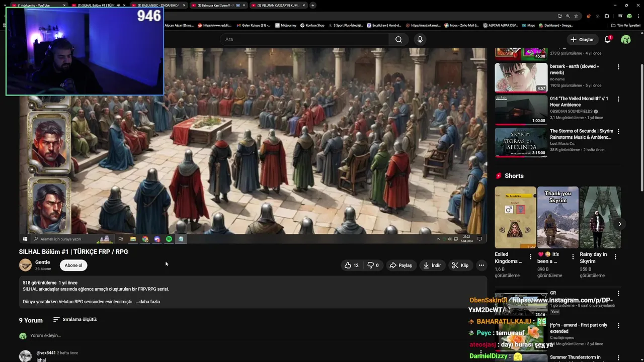644x362 pixels.
Task: Open Storms of Secunda Skyrim thumbnail
Action: (521, 142)
